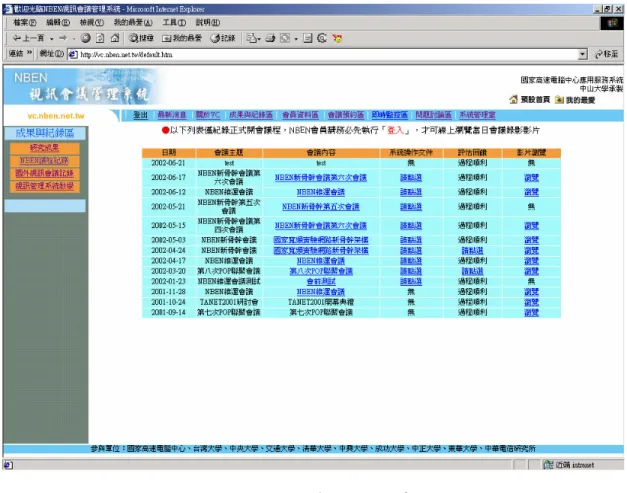The width and height of the screenshot is (627, 493).
Task: Click the Windows flag throbber icon
Action: pos(611,23)
